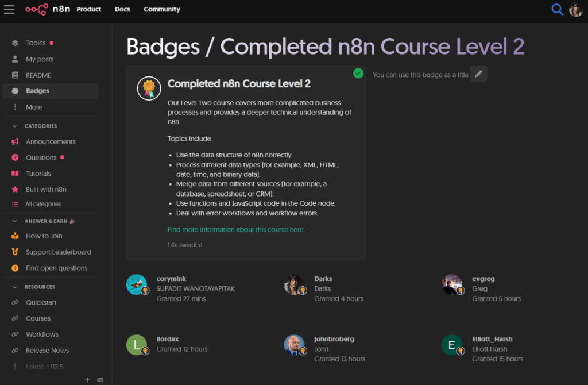Collapse the Categories section
Image resolution: width=588 pixels, height=385 pixels.
click(x=15, y=126)
